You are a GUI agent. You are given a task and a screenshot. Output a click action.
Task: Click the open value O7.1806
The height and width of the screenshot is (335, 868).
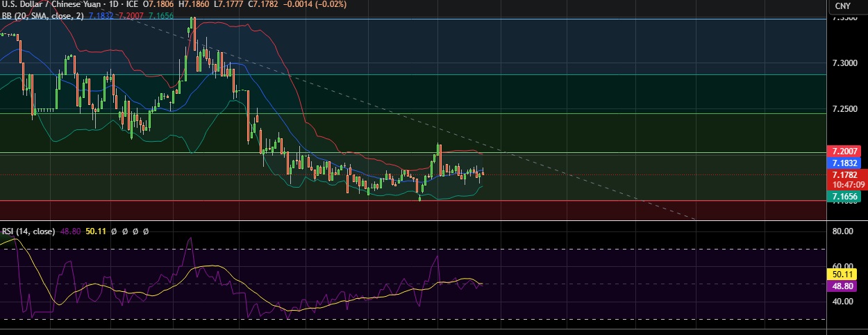point(158,5)
